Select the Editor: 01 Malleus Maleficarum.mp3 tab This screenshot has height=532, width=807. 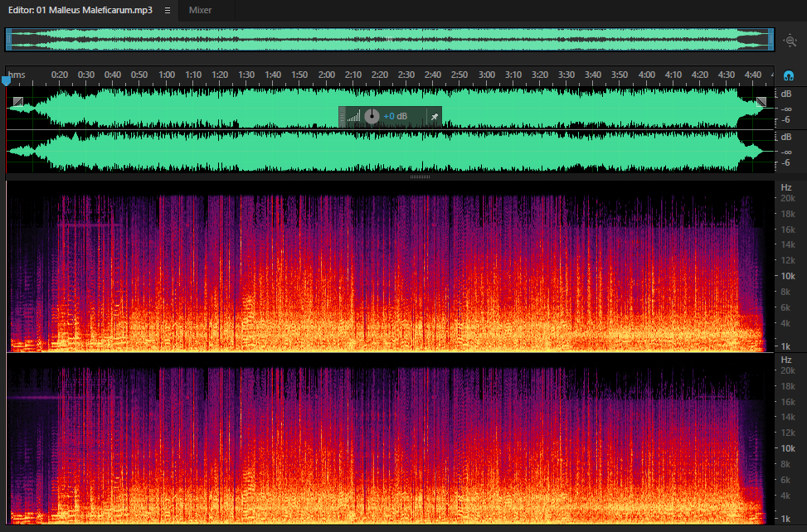(80, 10)
